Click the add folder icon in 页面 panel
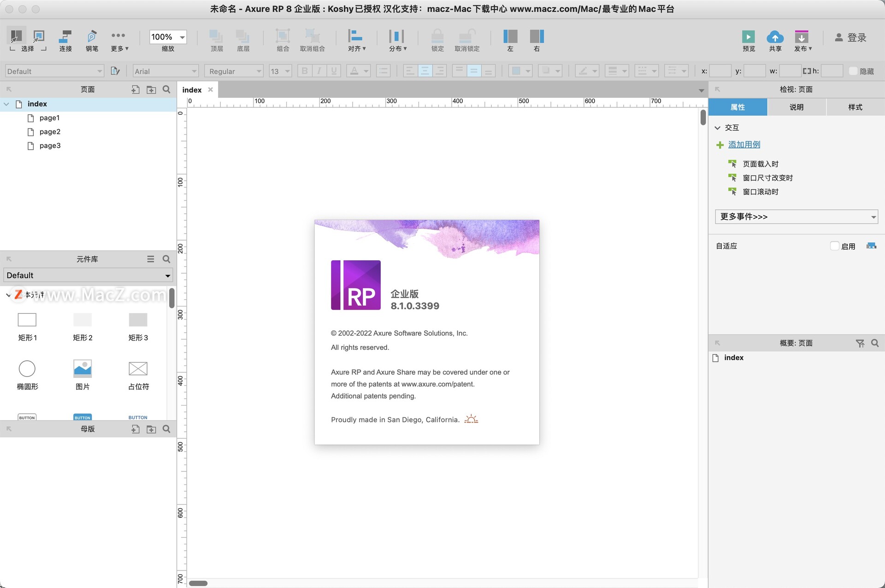 pyautogui.click(x=151, y=89)
